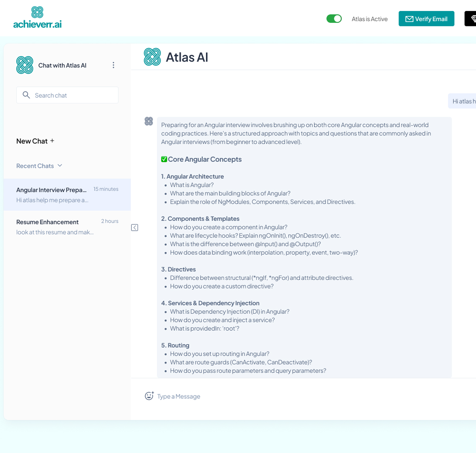Click the Verify Email button
Image resolution: width=476 pixels, height=453 pixels.
[x=426, y=19]
